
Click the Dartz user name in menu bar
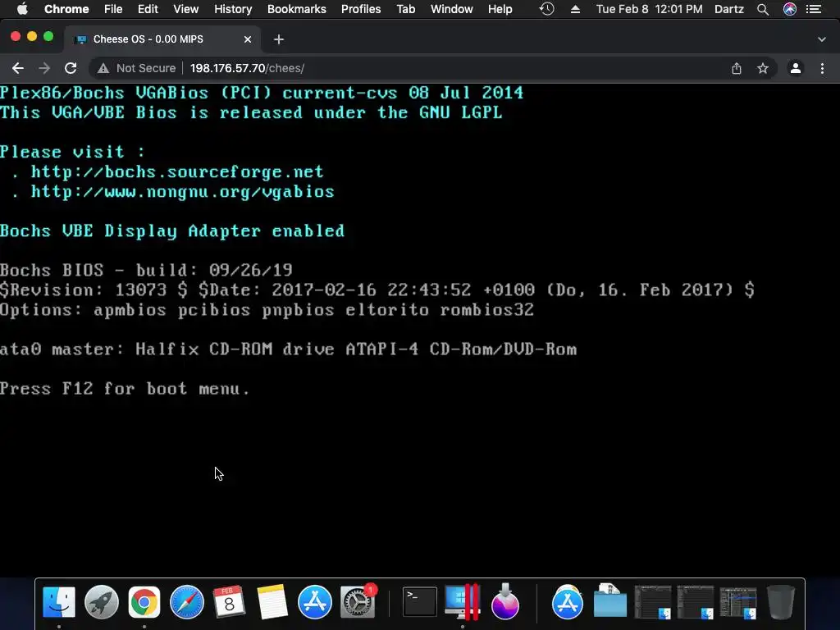[x=729, y=9]
